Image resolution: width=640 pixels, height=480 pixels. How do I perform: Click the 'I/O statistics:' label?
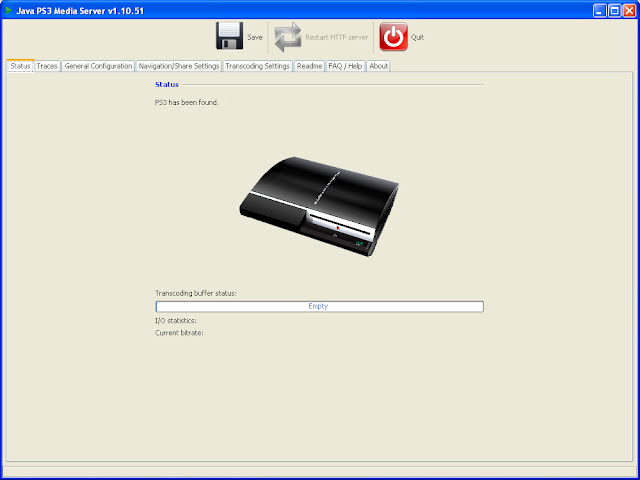(176, 321)
